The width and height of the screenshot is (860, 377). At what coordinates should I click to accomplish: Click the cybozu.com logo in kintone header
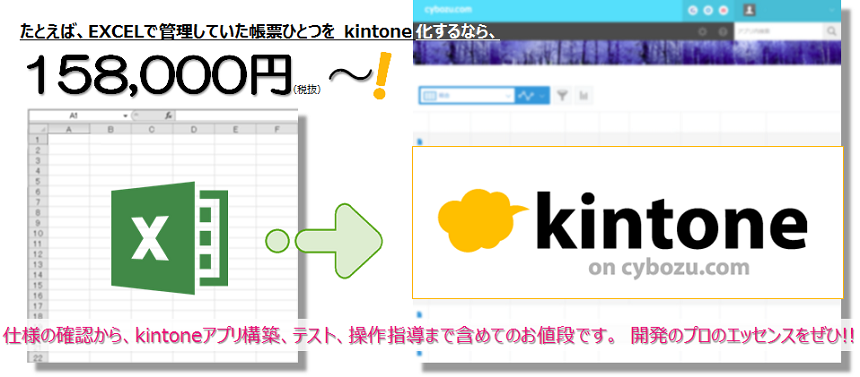(x=448, y=9)
